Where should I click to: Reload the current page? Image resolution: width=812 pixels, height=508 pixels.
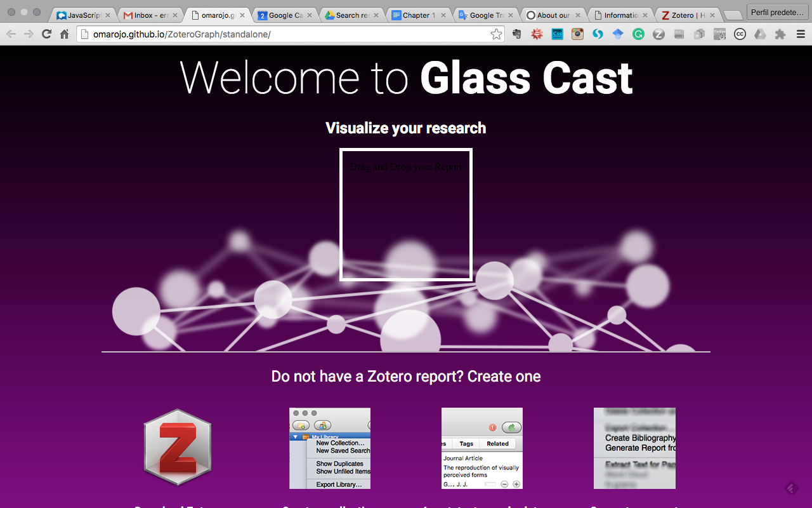(46, 34)
